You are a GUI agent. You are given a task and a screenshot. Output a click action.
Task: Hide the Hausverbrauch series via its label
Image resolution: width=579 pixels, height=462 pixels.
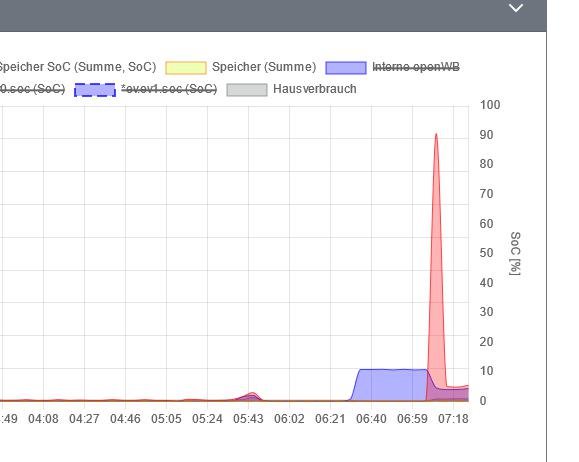(315, 89)
